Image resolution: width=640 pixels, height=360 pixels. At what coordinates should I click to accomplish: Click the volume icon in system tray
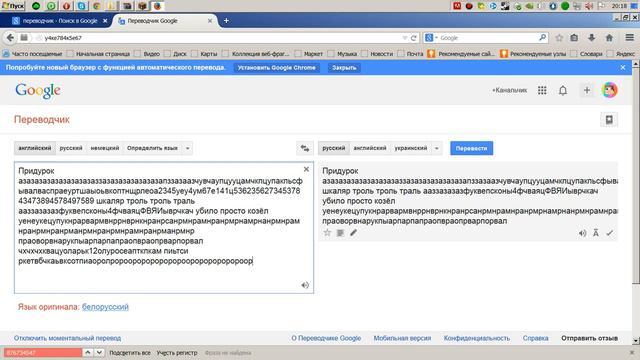click(x=589, y=6)
